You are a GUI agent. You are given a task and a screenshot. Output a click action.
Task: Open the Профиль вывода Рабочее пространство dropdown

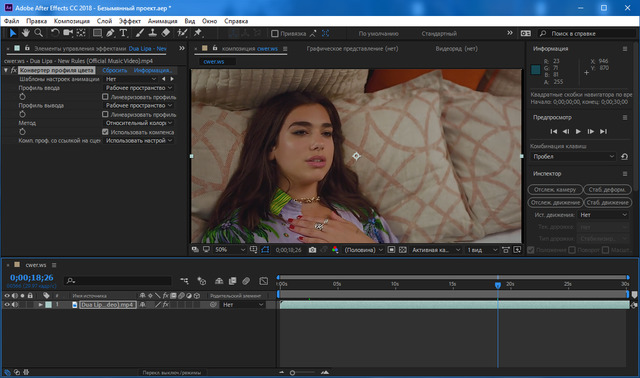click(x=139, y=105)
